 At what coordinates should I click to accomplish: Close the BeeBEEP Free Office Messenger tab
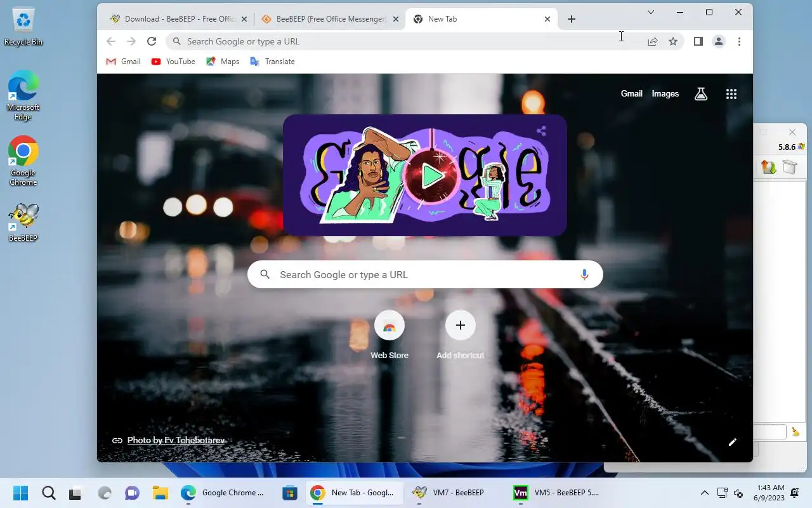coord(396,19)
